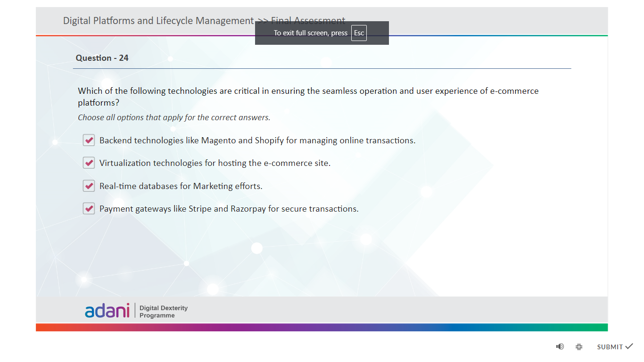Click the question text about e-commerce platforms
The image size is (644, 362).
tap(308, 97)
